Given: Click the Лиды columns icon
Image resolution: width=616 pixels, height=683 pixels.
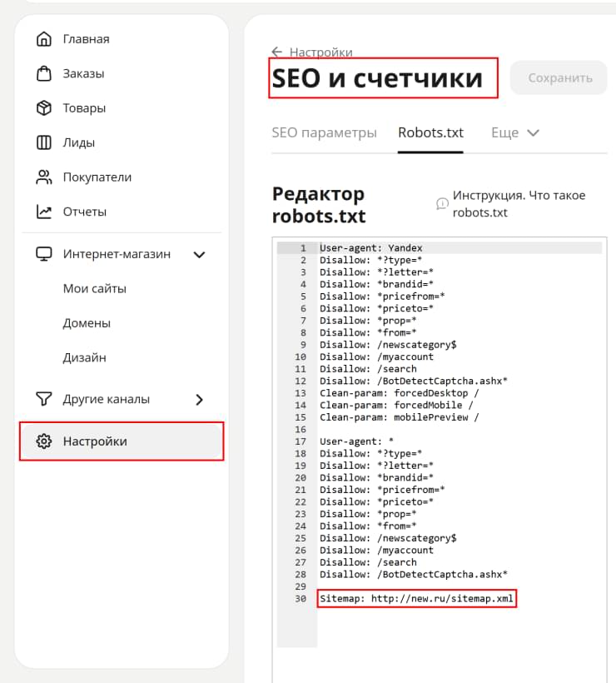Looking at the screenshot, I should tap(43, 142).
